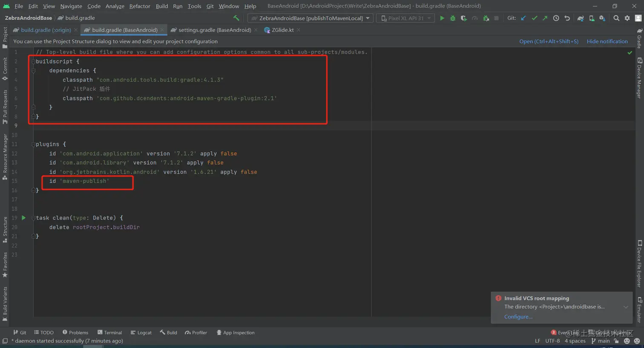
Task: Click Open (Ctrl+Alt+Shift+S) Project Structure link
Action: (x=549, y=41)
